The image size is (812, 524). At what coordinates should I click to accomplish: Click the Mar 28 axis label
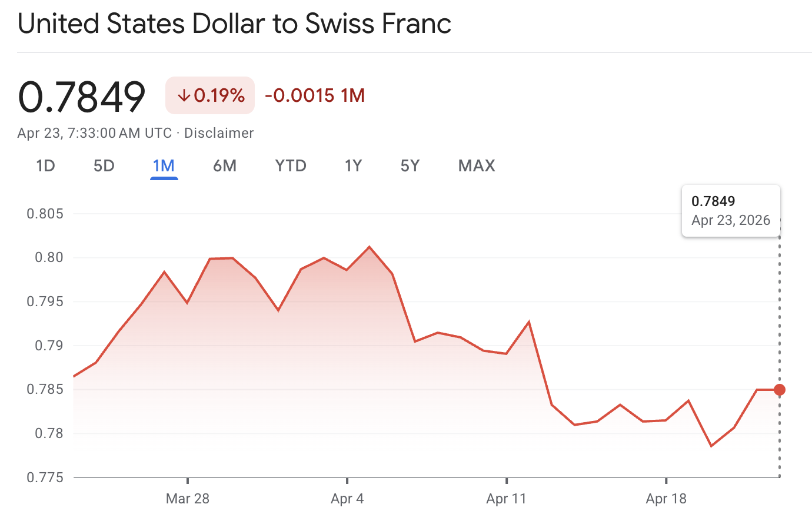point(188,499)
